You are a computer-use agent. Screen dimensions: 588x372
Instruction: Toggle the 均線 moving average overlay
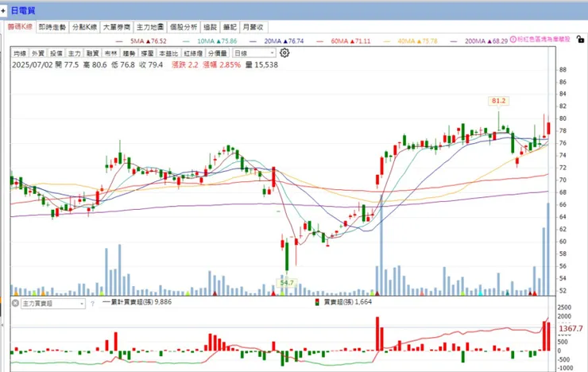pyautogui.click(x=20, y=53)
